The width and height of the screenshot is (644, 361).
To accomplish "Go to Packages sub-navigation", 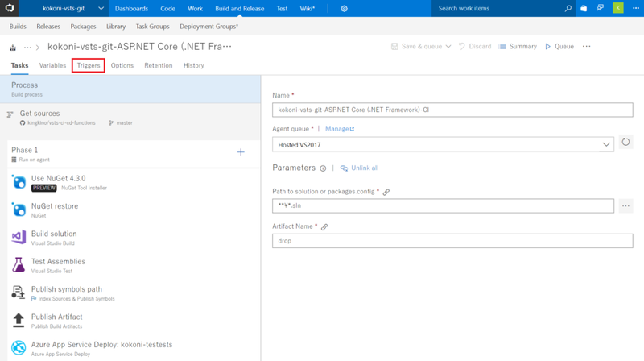I will 83,27.
